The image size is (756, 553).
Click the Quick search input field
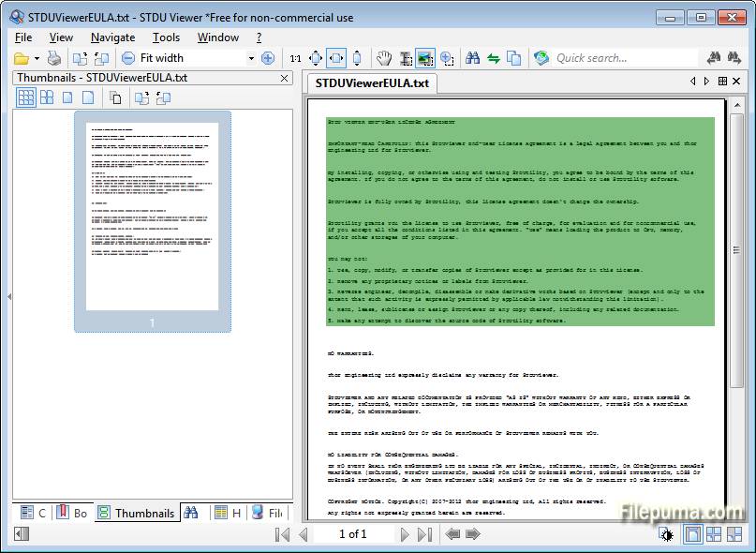623,58
